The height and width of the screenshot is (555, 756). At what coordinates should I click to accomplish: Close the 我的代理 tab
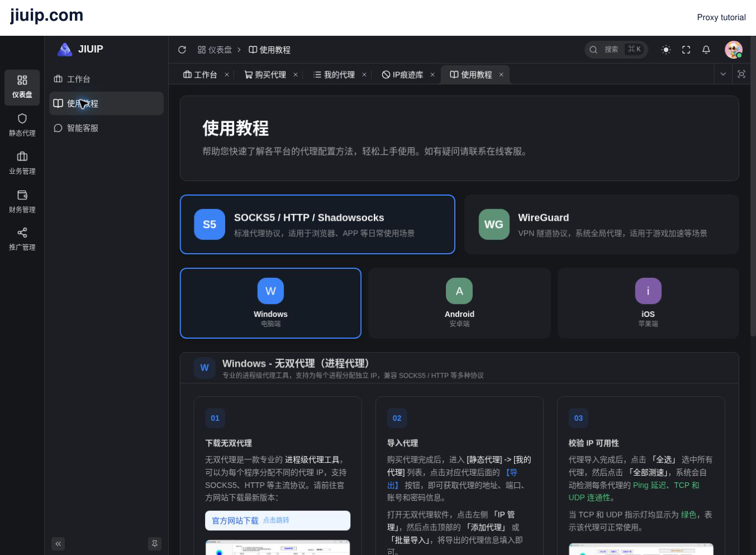[x=364, y=75]
